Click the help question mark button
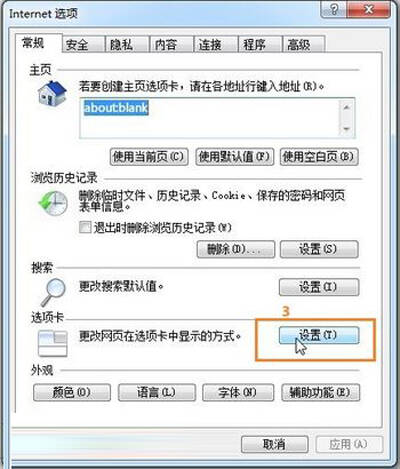 (334, 10)
